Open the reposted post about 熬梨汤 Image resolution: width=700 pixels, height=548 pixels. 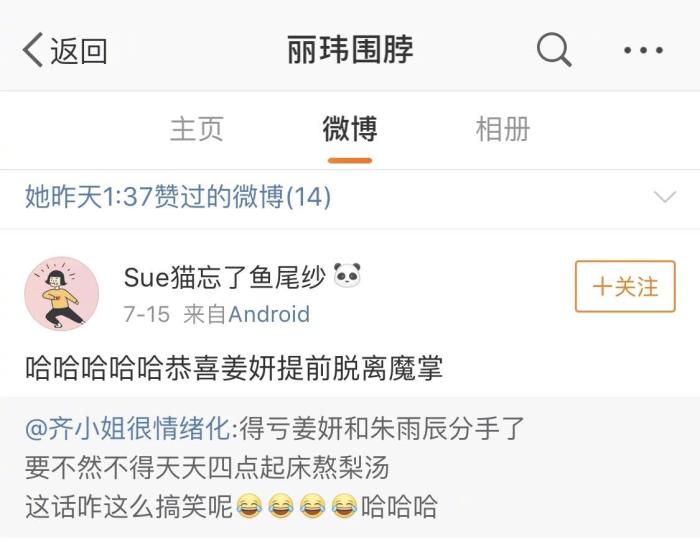[350, 468]
